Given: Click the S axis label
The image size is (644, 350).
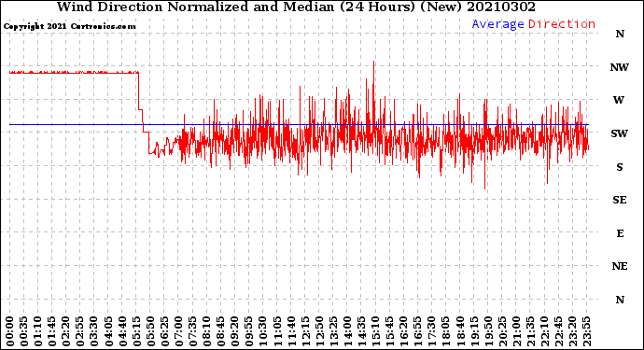Looking at the screenshot, I should [620, 167].
